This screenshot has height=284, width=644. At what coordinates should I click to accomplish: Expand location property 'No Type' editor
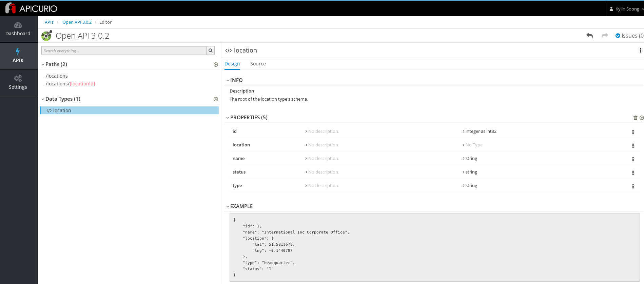472,145
